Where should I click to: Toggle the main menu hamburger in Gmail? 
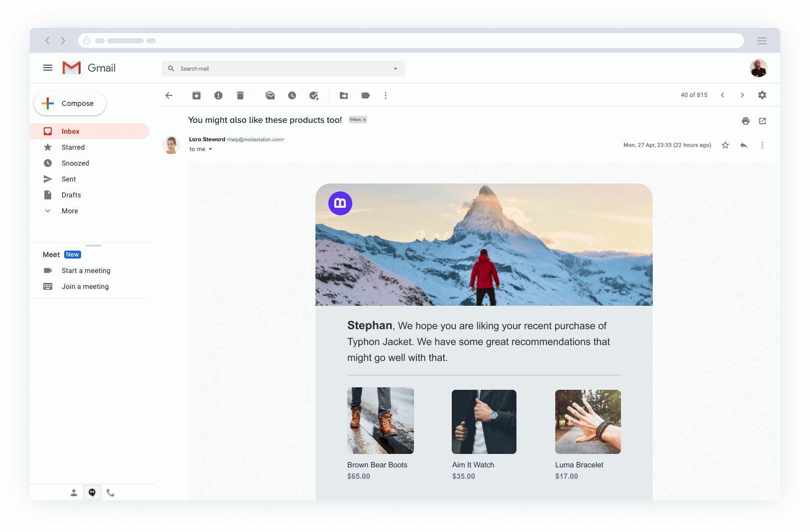48,68
